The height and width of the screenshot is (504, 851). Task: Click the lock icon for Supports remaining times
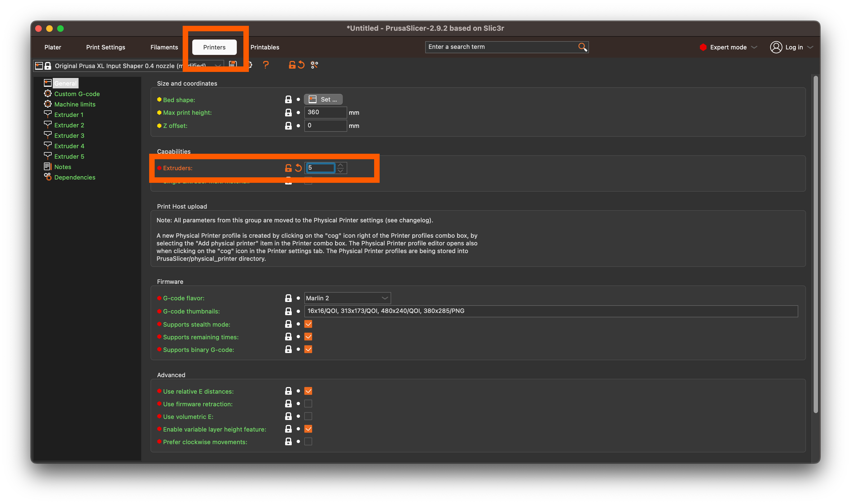(x=288, y=337)
